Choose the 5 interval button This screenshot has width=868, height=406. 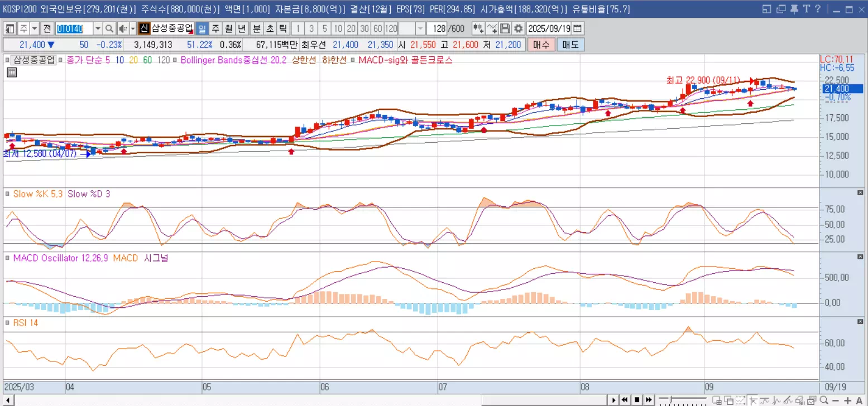[x=324, y=28]
